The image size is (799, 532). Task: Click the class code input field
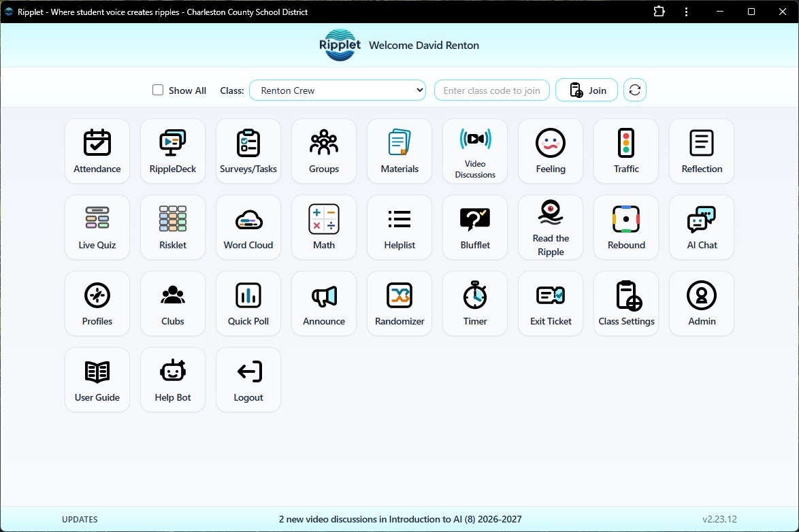[x=492, y=90]
